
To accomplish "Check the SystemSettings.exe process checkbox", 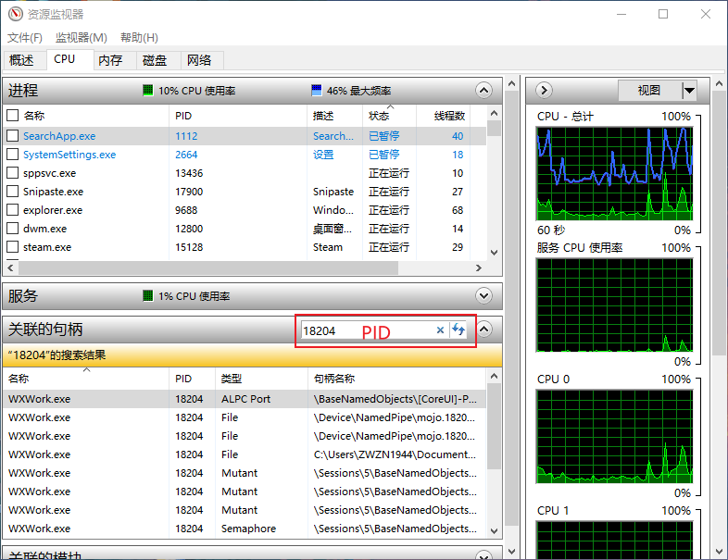I will [x=13, y=154].
